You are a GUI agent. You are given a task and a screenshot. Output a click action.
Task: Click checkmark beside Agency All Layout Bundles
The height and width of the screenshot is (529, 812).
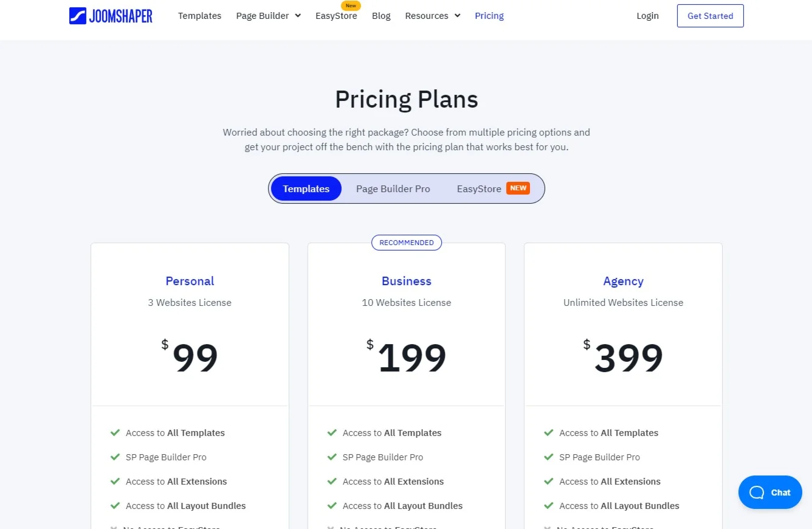point(548,506)
